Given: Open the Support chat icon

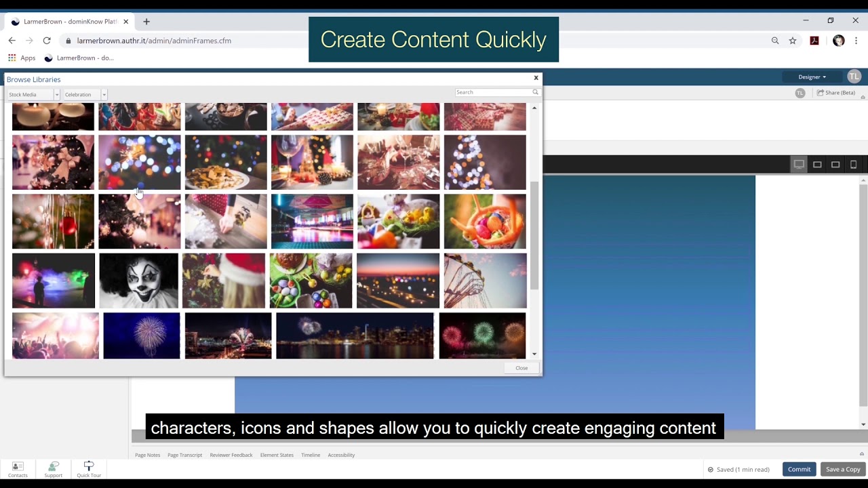Looking at the screenshot, I should (x=53, y=469).
